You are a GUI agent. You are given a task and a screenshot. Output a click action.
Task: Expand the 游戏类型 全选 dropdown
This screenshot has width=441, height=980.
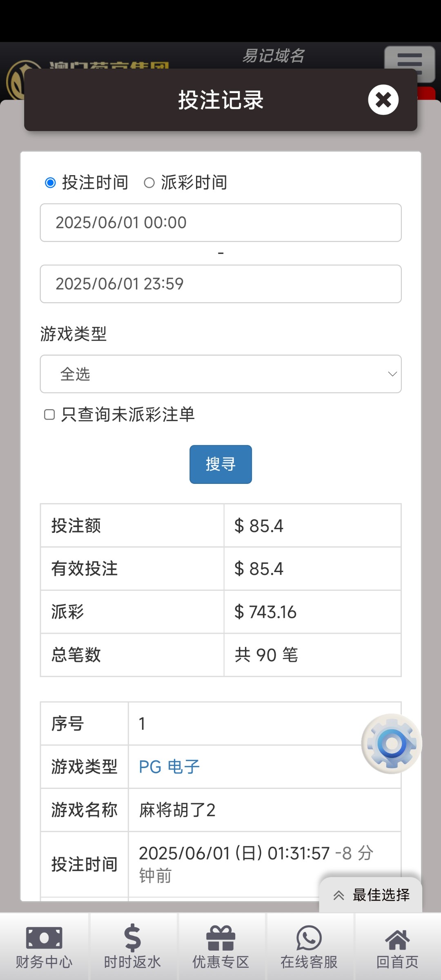tap(220, 374)
